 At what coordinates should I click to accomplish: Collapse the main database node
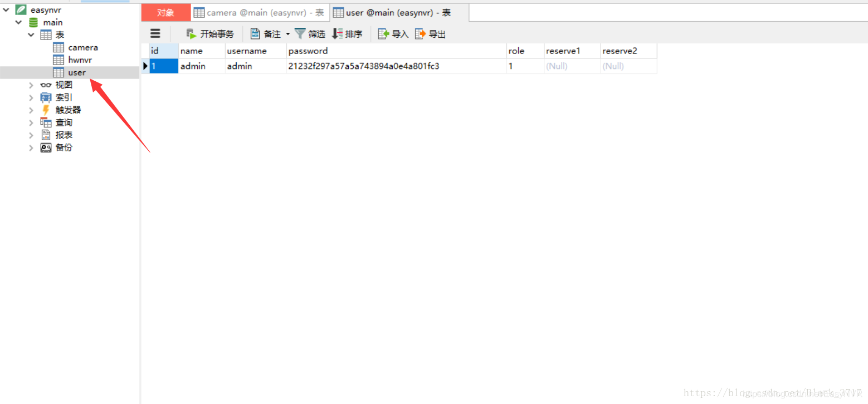(x=19, y=22)
